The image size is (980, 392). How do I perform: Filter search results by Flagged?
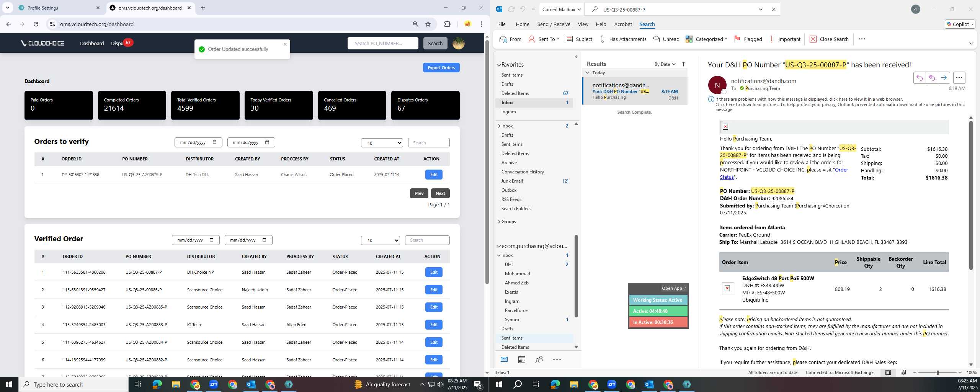748,39
